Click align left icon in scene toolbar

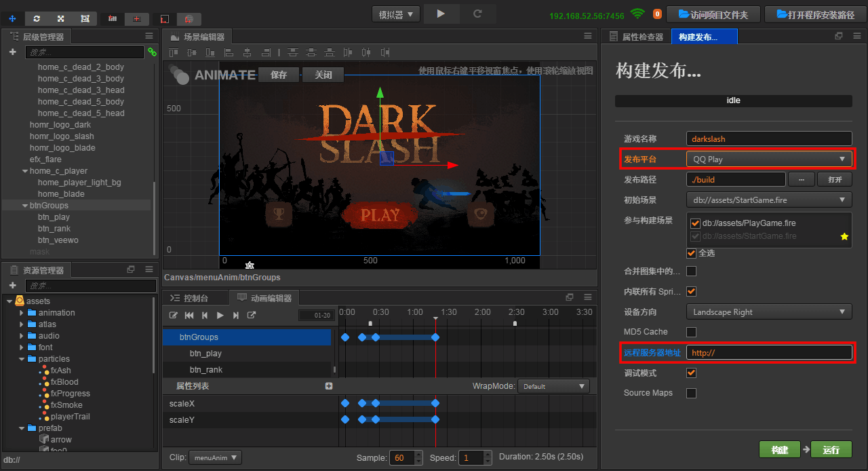[x=229, y=52]
